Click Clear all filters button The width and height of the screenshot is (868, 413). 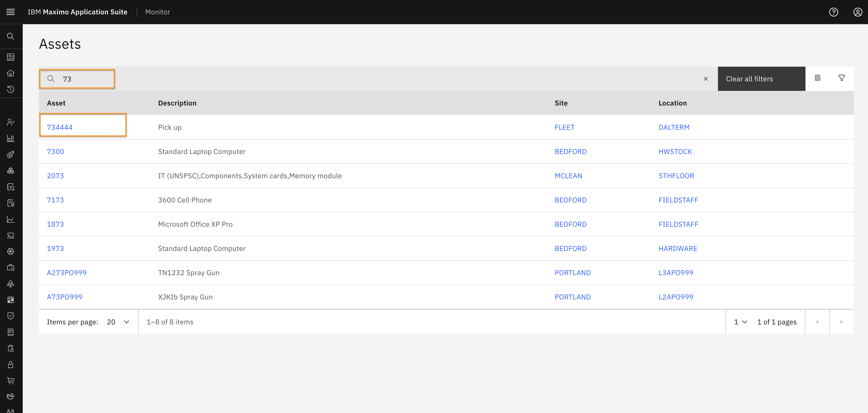click(x=762, y=79)
